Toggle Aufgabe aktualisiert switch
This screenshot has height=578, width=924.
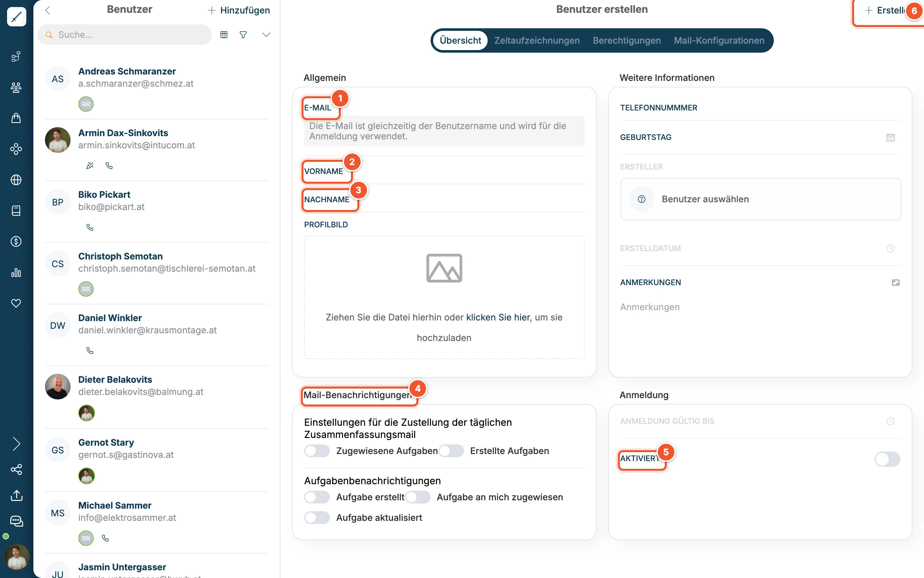click(317, 518)
